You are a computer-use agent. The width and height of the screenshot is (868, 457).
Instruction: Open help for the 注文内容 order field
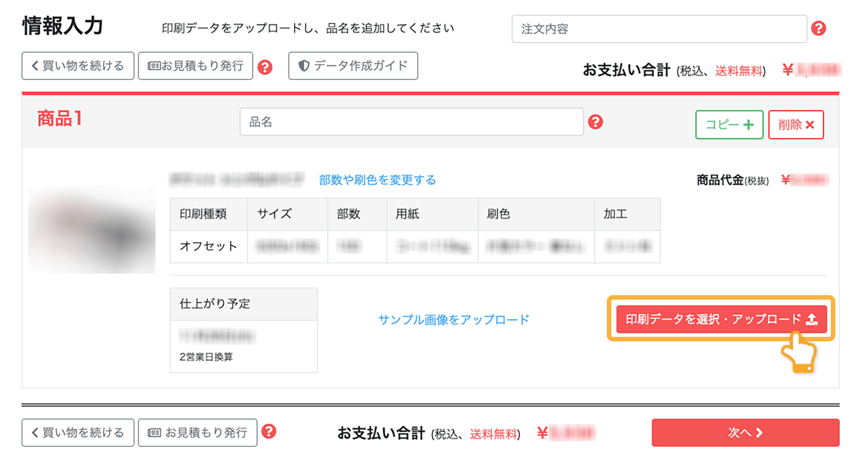pos(819,29)
